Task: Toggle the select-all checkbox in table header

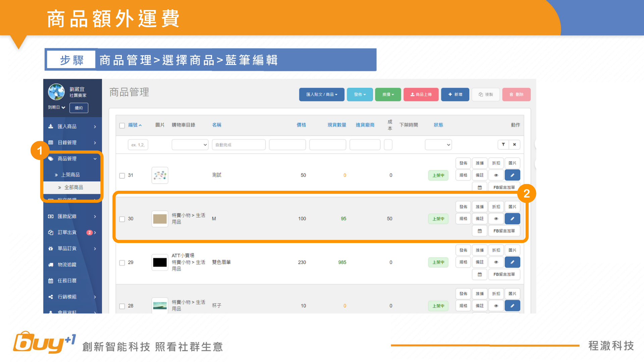Action: pyautogui.click(x=122, y=125)
